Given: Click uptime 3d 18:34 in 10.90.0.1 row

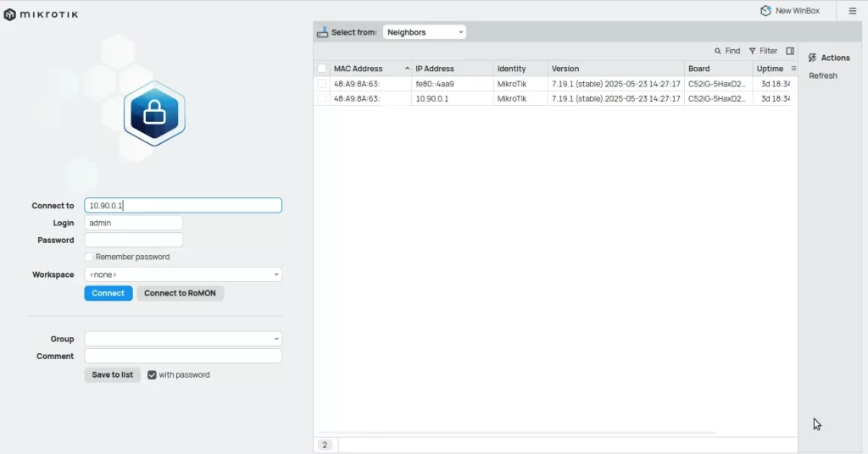Looking at the screenshot, I should pos(775,98).
